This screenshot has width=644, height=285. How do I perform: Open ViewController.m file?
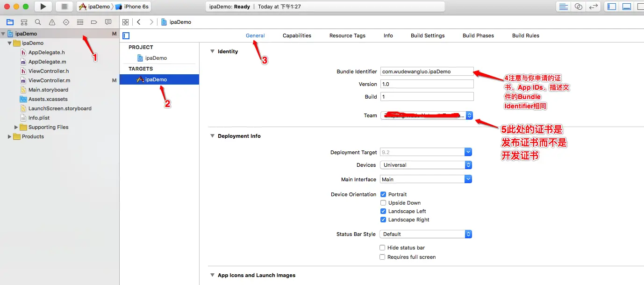(x=49, y=80)
